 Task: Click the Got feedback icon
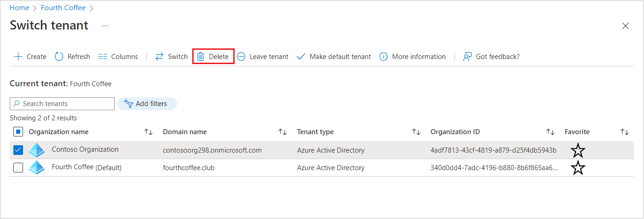(x=467, y=57)
